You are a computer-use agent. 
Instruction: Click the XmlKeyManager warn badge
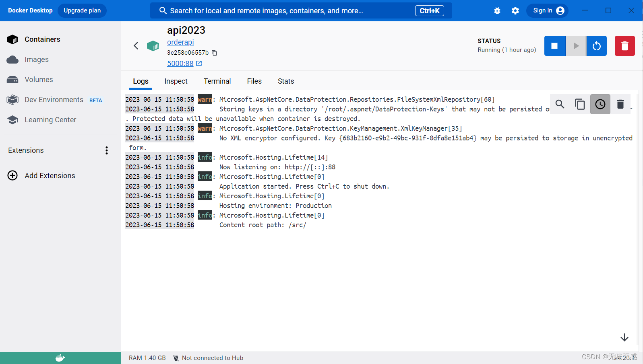[x=205, y=128]
